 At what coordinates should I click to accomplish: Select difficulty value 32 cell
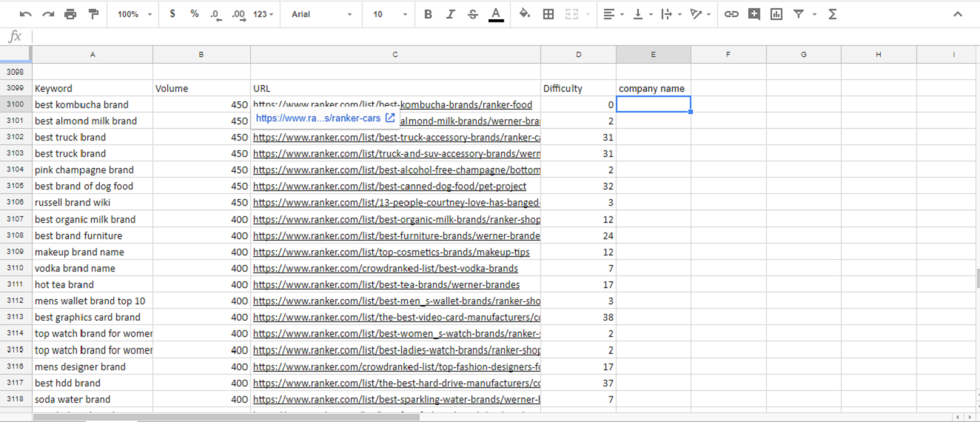[578, 186]
